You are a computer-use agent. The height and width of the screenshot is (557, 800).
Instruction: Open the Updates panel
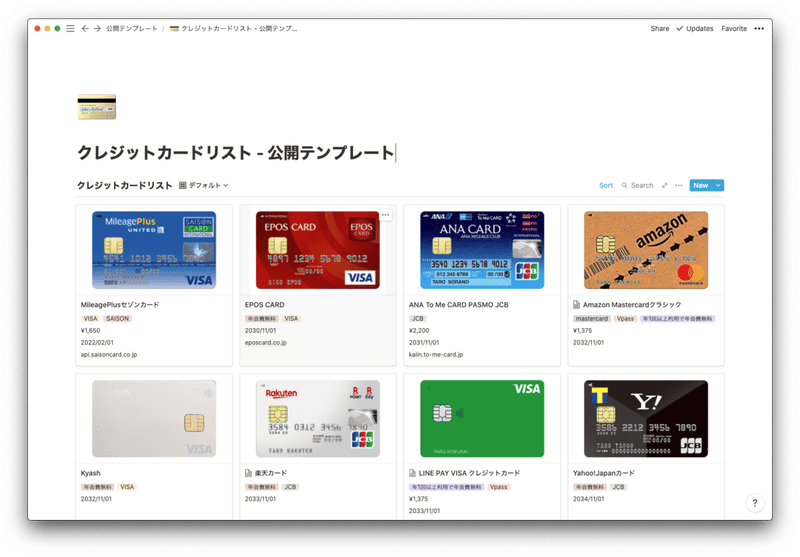tap(695, 29)
